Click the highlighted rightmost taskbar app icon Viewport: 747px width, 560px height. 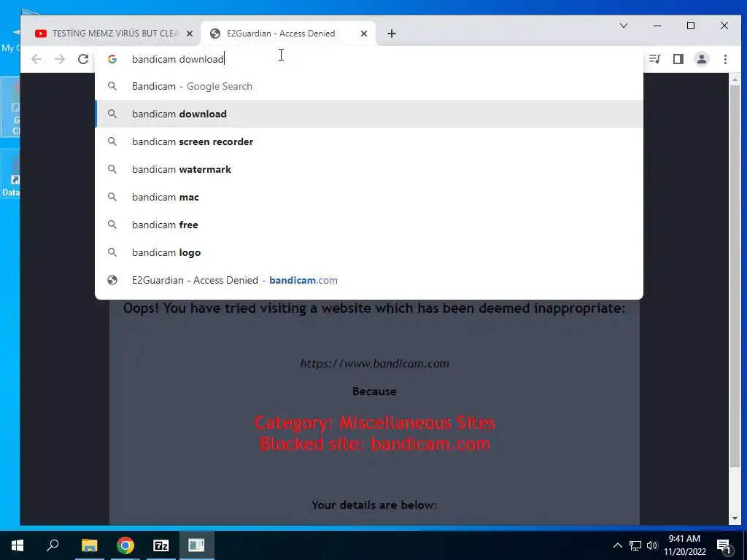pyautogui.click(x=196, y=545)
